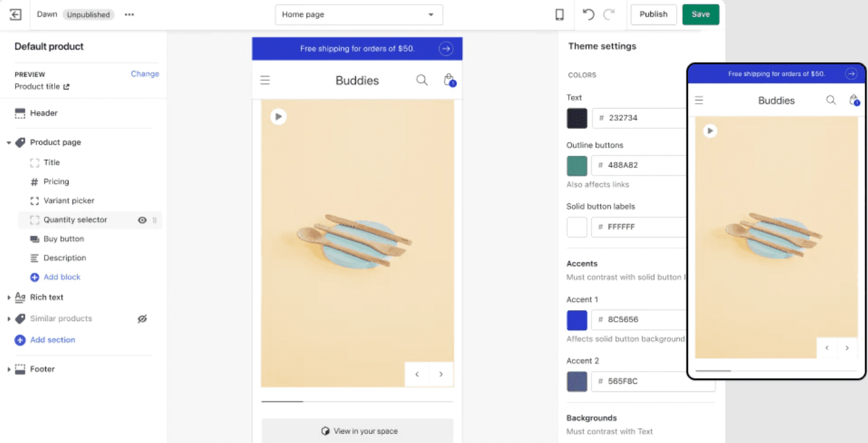868x443 pixels.
Task: Select the Description block
Action: [x=64, y=258]
